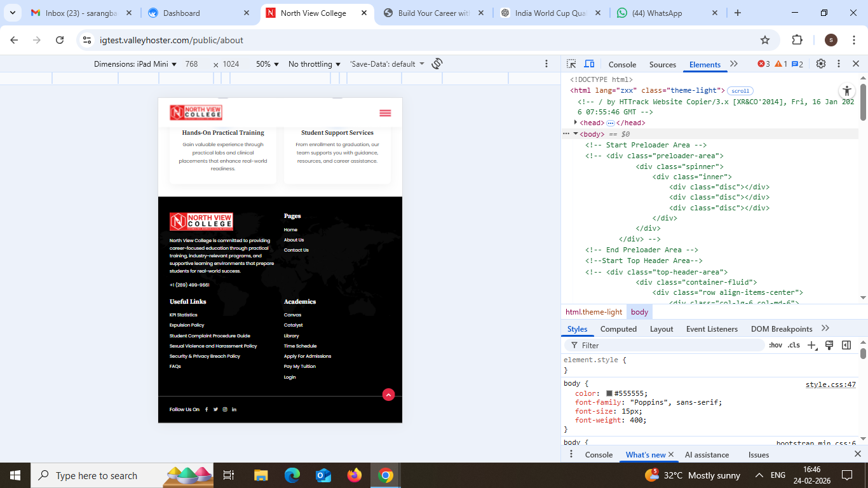868x488 pixels.
Task: Open the About Us footer link
Action: 294,240
